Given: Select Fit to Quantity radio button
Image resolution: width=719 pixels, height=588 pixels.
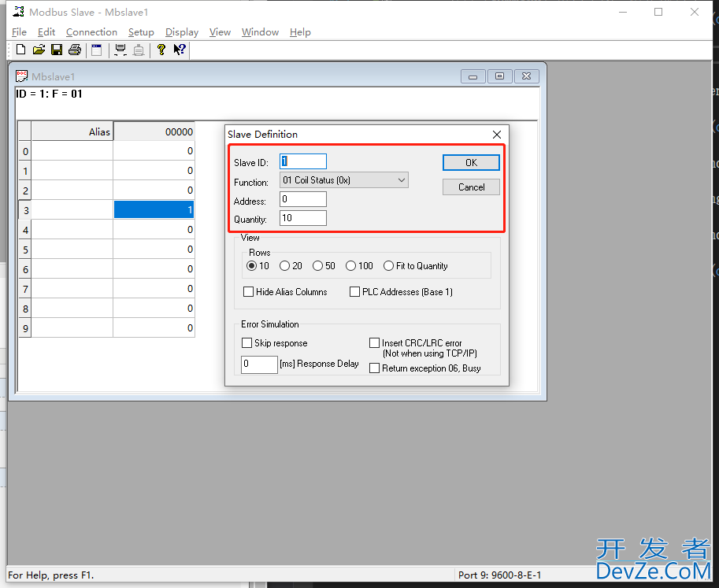Looking at the screenshot, I should click(389, 266).
